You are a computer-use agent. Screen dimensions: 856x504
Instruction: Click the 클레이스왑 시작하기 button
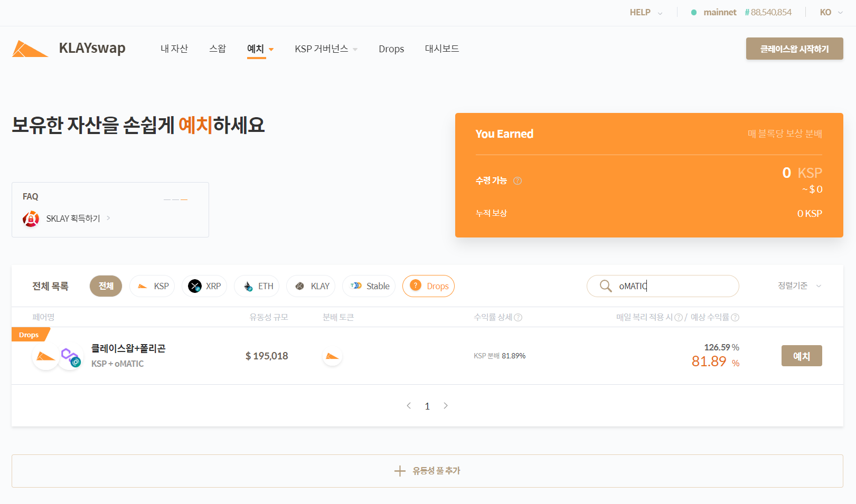tap(794, 49)
